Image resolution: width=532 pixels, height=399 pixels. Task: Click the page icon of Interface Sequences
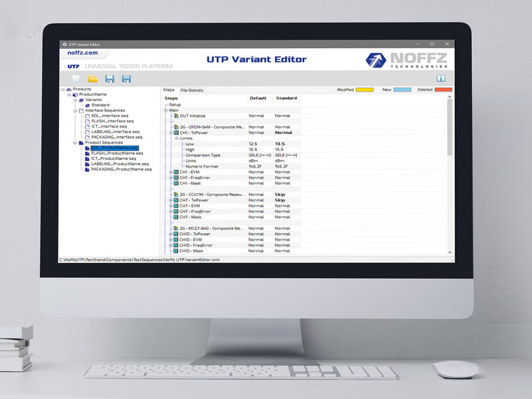81,111
